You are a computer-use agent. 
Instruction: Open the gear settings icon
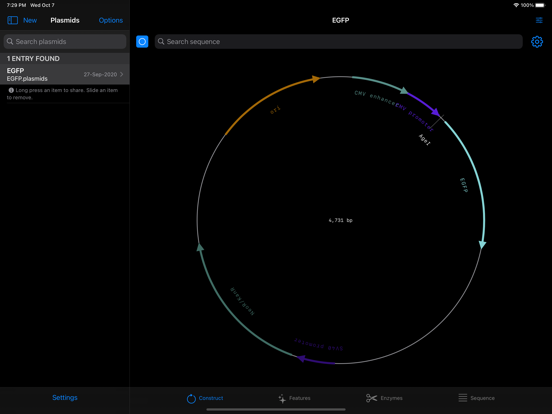[x=537, y=42]
